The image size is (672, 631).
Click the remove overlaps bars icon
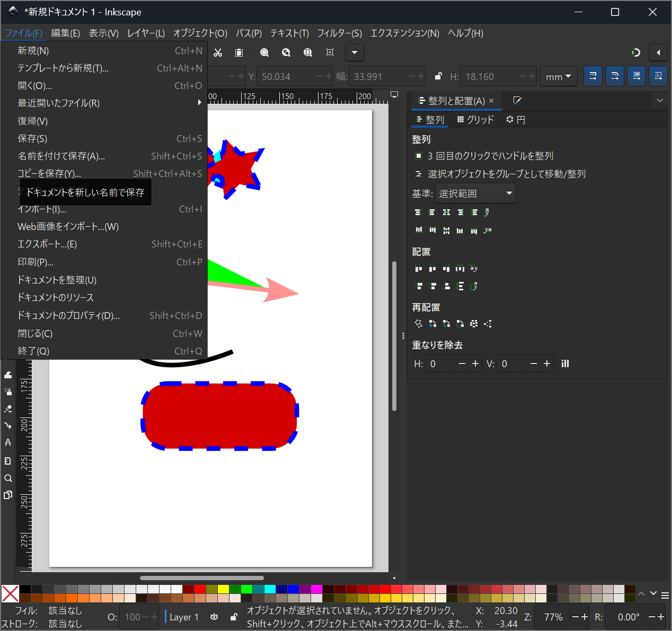565,363
